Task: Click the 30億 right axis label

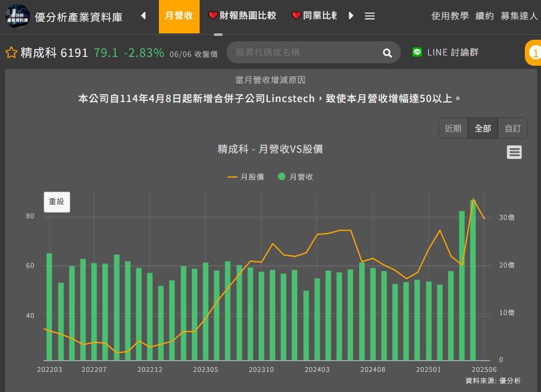Action: [507, 217]
